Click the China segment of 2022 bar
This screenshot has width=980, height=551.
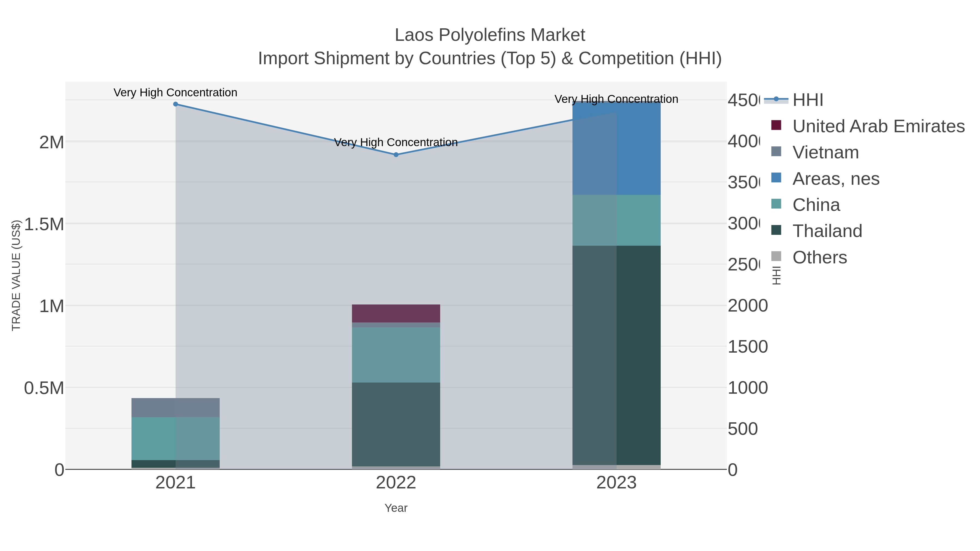pyautogui.click(x=396, y=355)
